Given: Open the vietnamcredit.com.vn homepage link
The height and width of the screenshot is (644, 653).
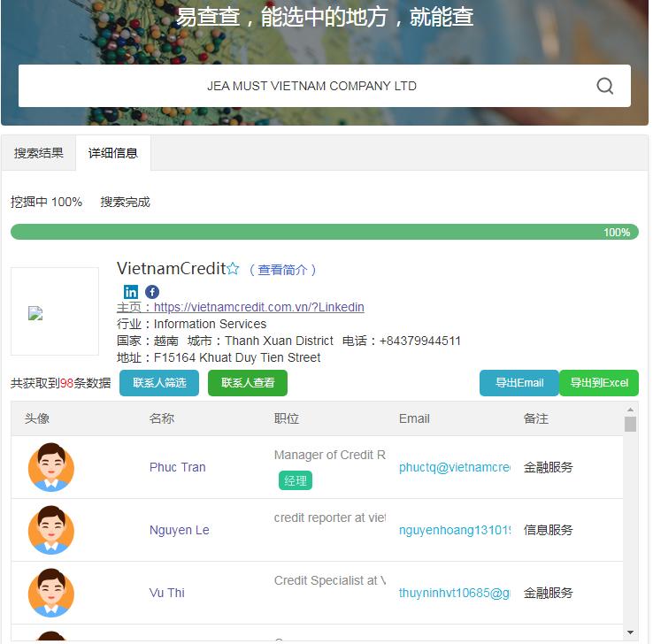Looking at the screenshot, I should [x=258, y=307].
